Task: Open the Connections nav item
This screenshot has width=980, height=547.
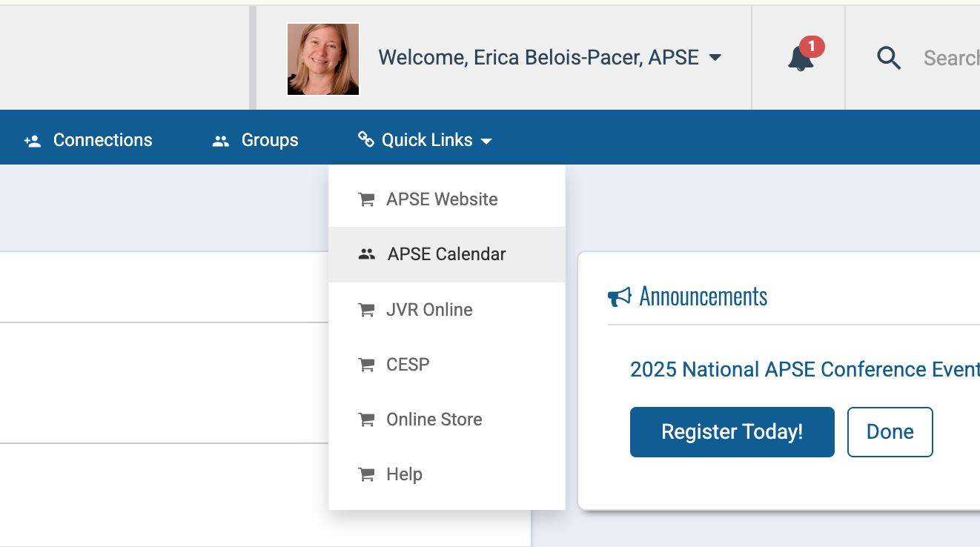Action: pyautogui.click(x=88, y=140)
